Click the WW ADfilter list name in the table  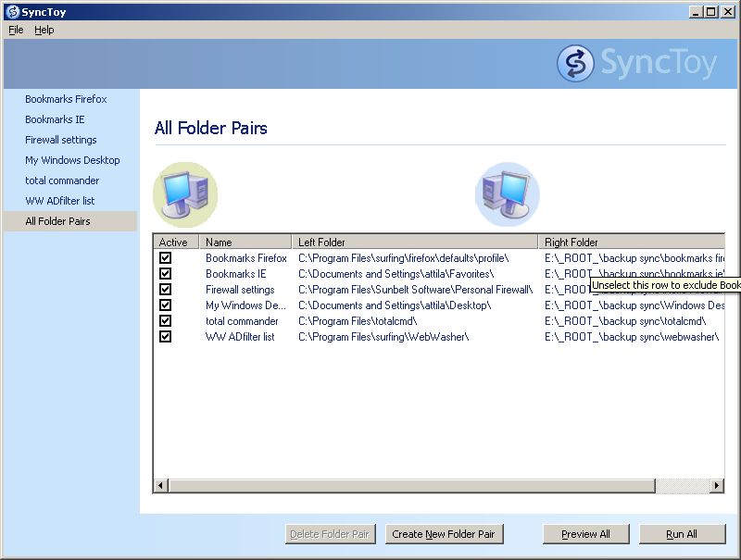click(240, 337)
